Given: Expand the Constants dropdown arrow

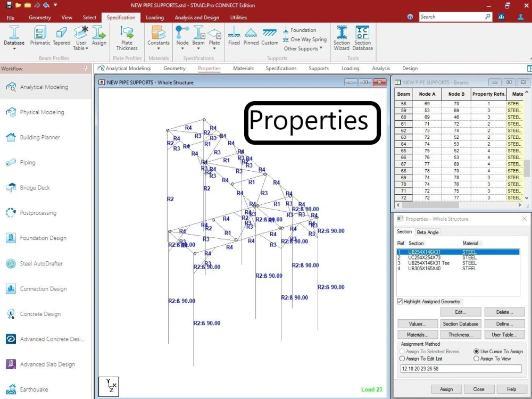Looking at the screenshot, I should point(159,49).
